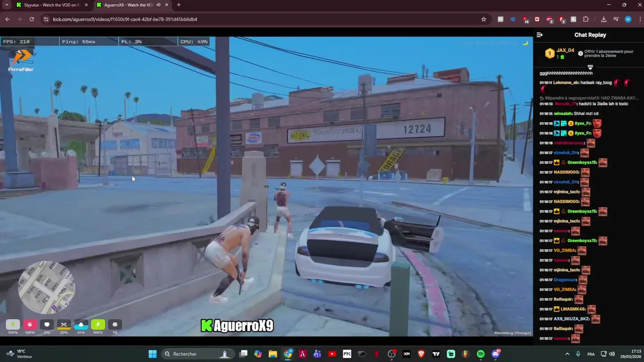Go back to the previous page
Screen dimensions: 644x362
(x=7, y=19)
